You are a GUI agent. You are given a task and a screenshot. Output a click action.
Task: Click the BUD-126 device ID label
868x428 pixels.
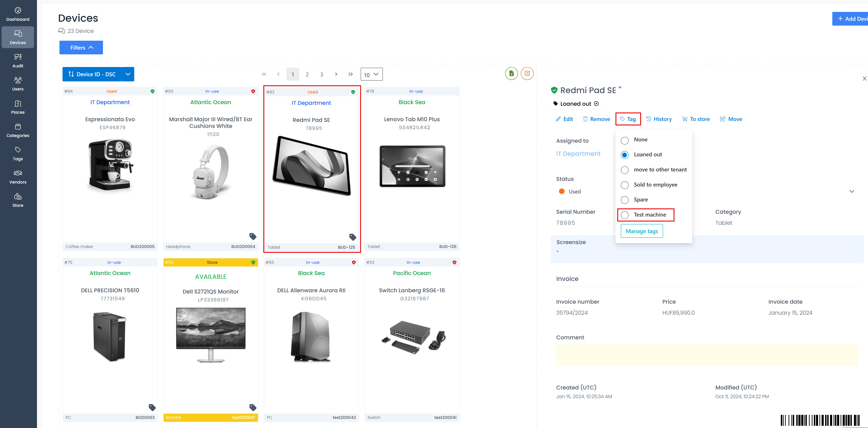pos(447,247)
